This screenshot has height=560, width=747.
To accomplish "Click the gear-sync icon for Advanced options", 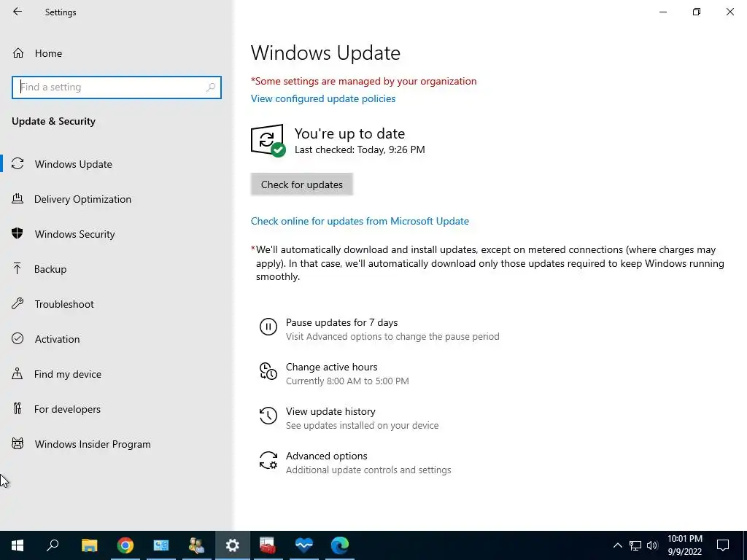I will [268, 461].
